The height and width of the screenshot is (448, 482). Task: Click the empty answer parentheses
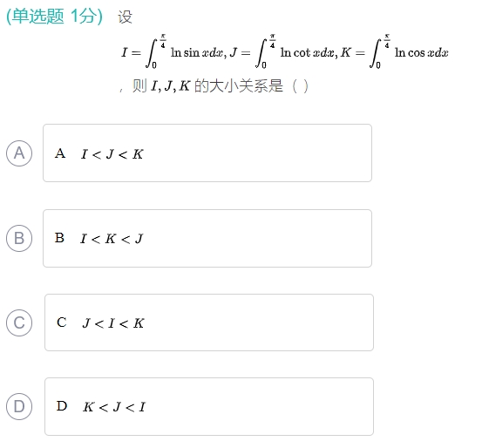coord(300,86)
